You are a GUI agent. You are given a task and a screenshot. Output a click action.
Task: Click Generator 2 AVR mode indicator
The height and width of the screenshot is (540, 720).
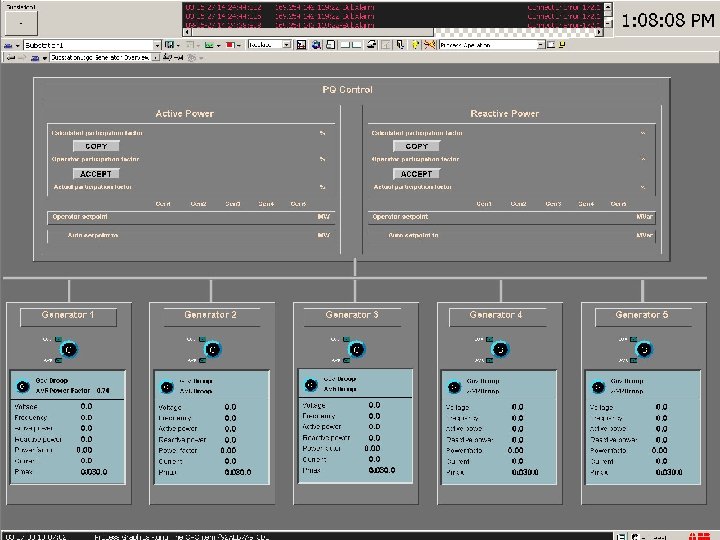click(202, 360)
